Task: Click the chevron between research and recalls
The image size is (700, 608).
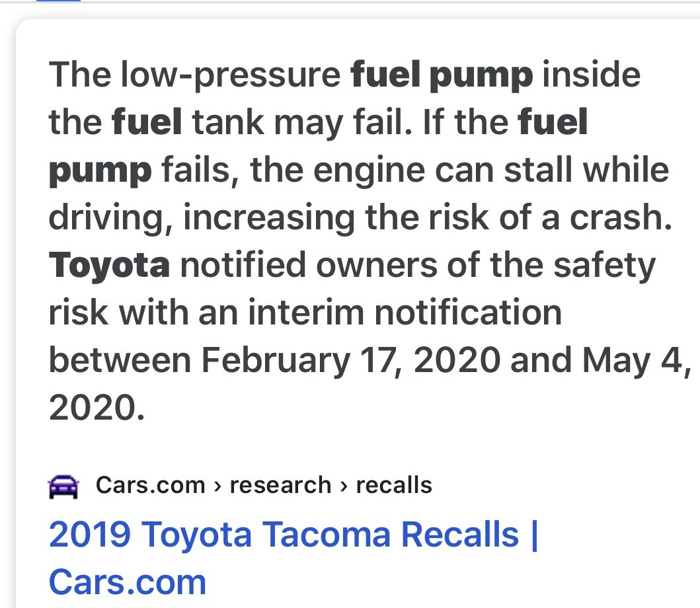Action: coord(344,486)
